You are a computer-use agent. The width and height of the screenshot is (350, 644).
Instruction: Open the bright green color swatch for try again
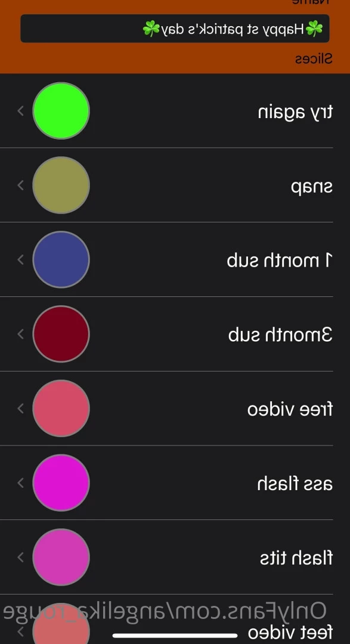pyautogui.click(x=61, y=111)
